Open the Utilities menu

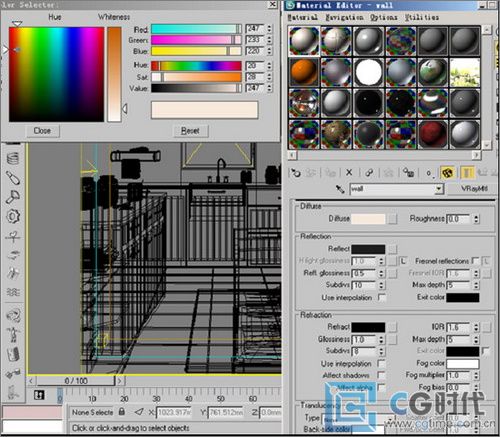point(422,17)
